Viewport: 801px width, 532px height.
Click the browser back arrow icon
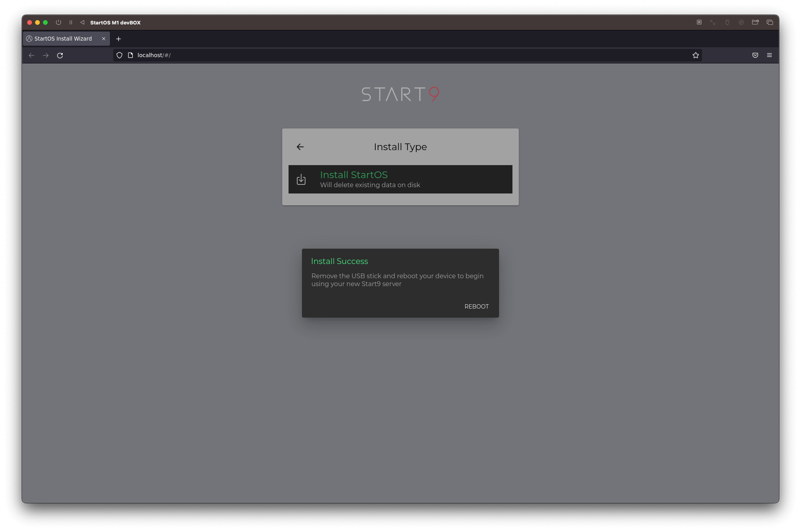(32, 55)
